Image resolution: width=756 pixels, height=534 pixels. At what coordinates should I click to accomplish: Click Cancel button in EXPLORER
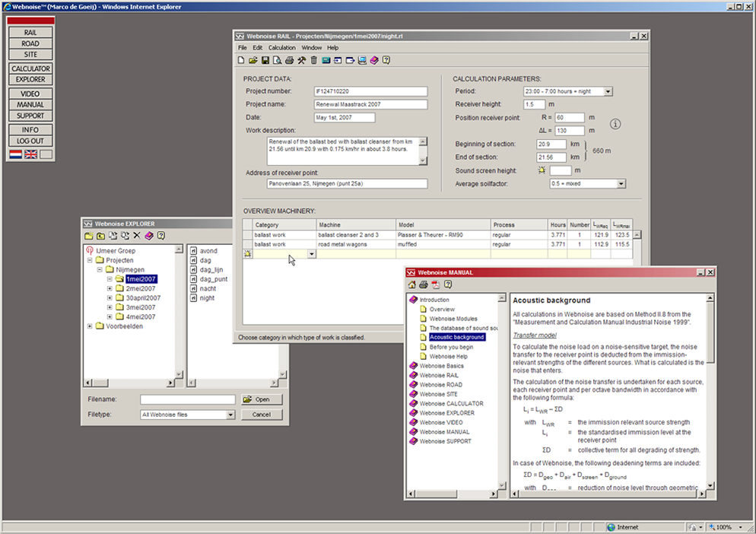click(262, 415)
